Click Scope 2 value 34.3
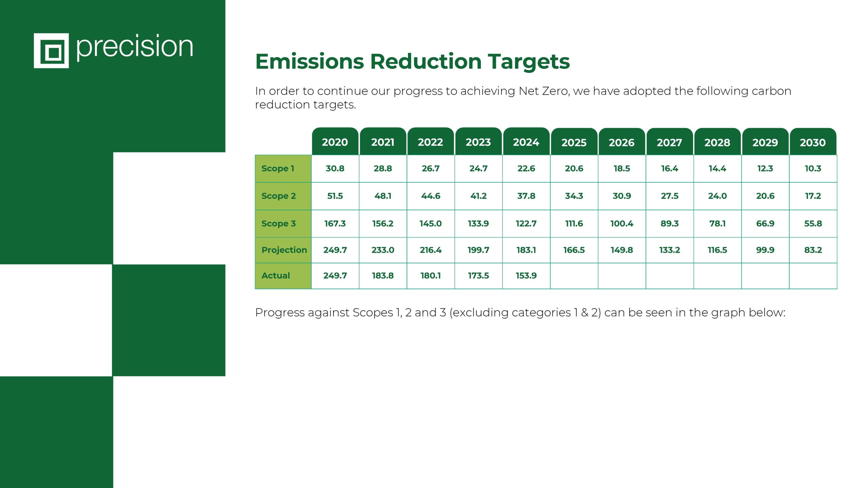The width and height of the screenshot is (868, 488). pyautogui.click(x=574, y=196)
